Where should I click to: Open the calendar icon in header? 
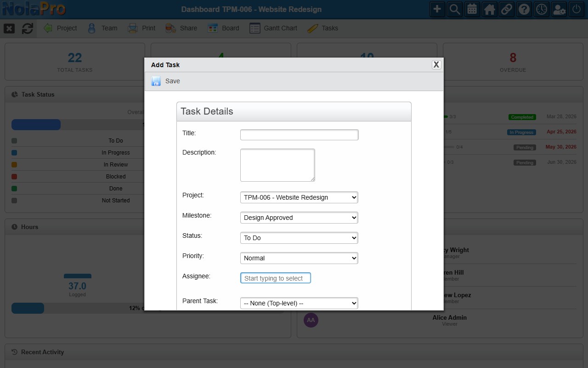[x=472, y=9]
